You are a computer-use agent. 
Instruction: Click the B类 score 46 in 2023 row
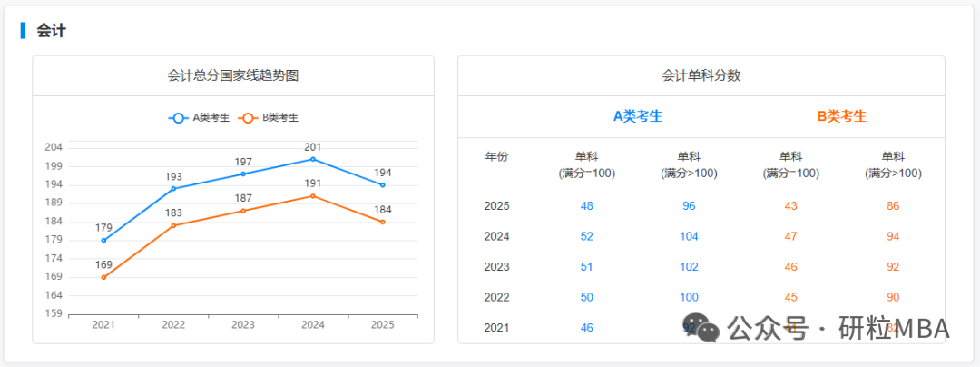coord(790,267)
